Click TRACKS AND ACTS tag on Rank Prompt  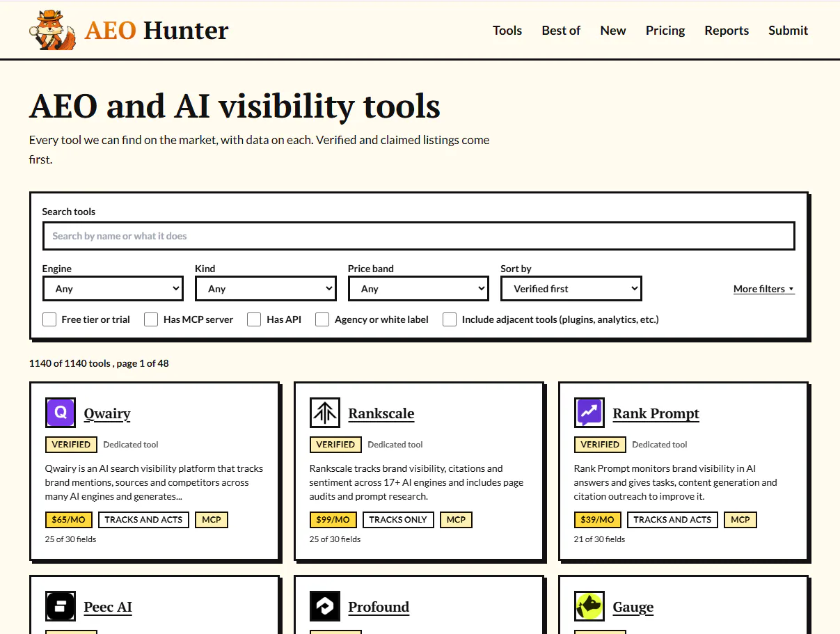click(x=672, y=520)
